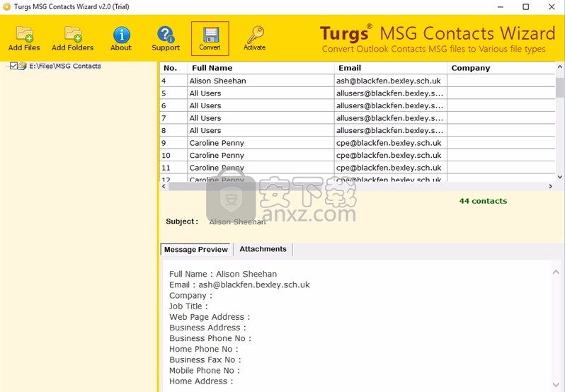Click the contact list's scroll up arrow
The height and width of the screenshot is (392, 565).
click(559, 67)
